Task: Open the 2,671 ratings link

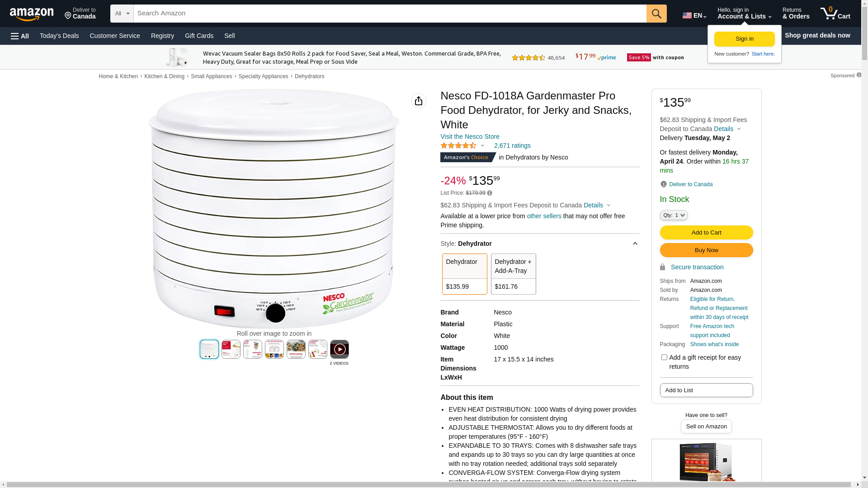Action: [x=512, y=145]
